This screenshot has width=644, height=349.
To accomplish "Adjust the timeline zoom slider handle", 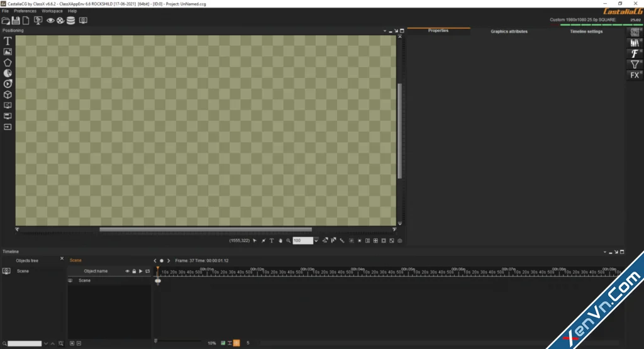I will click(156, 341).
